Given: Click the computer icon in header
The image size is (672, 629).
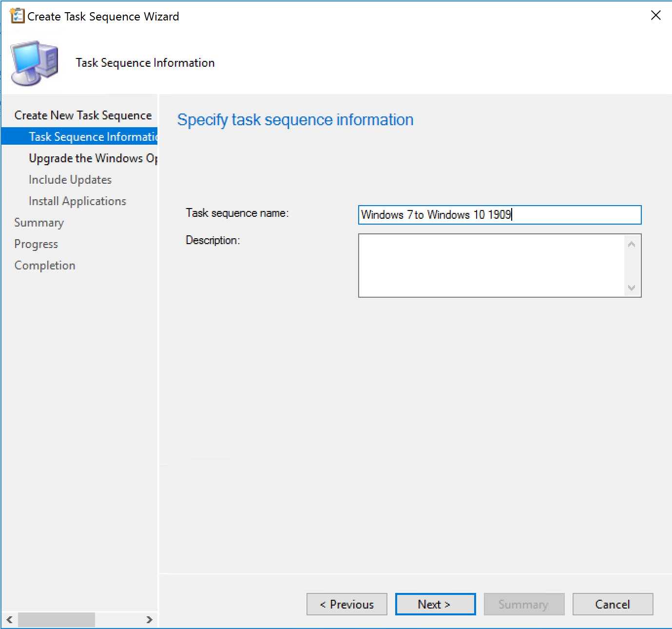Looking at the screenshot, I should (35, 63).
